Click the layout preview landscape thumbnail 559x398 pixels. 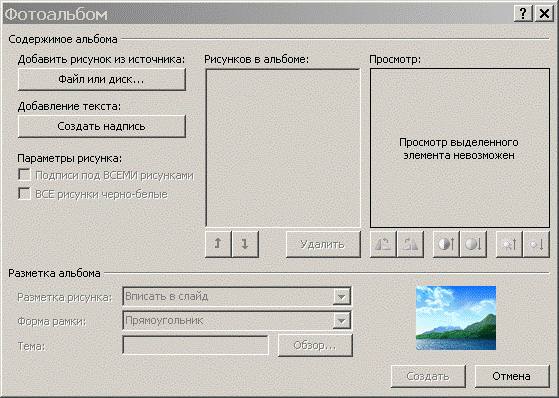tap(456, 318)
